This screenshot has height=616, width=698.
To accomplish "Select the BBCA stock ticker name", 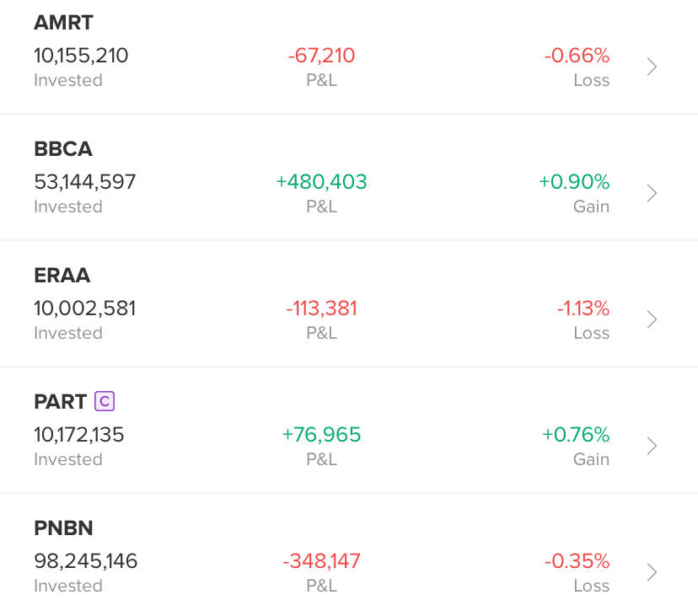I will click(63, 149).
